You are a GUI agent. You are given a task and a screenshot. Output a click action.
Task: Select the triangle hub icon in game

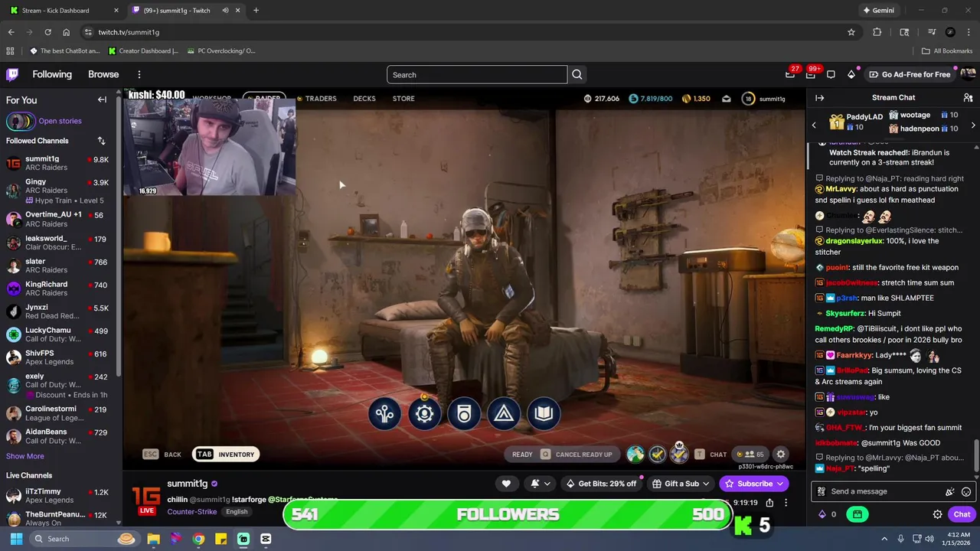(503, 414)
